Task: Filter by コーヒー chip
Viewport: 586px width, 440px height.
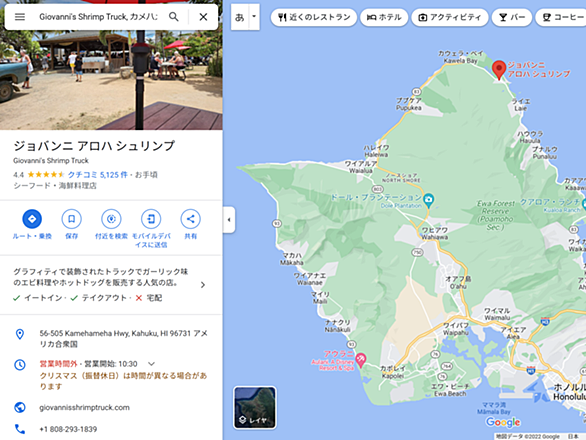Action: 561,17
